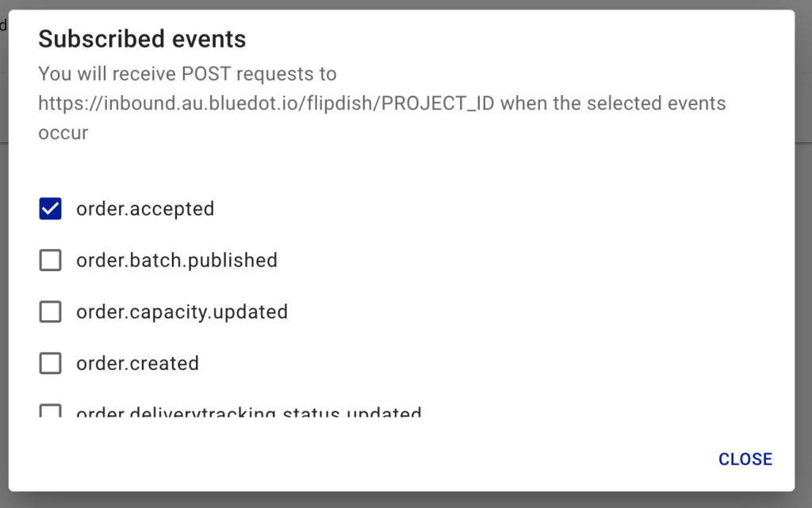Click the order.created event label
Image resolution: width=812 pixels, height=508 pixels.
(137, 363)
